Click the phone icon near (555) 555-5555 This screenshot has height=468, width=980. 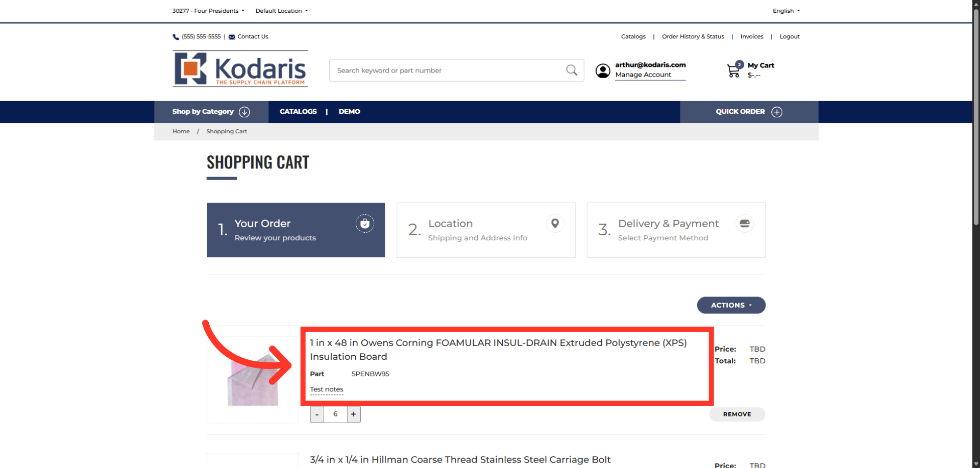tap(176, 37)
